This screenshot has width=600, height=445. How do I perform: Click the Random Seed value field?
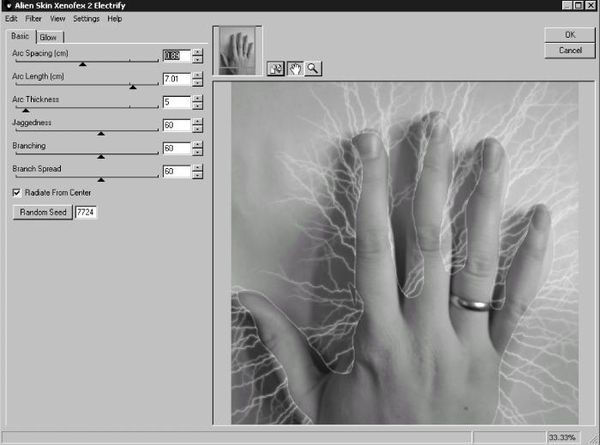[85, 212]
